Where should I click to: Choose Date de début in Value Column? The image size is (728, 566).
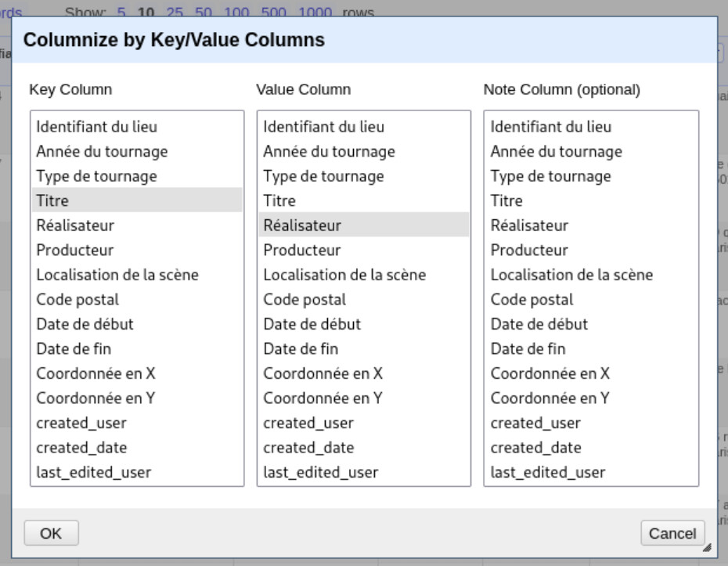coord(312,324)
